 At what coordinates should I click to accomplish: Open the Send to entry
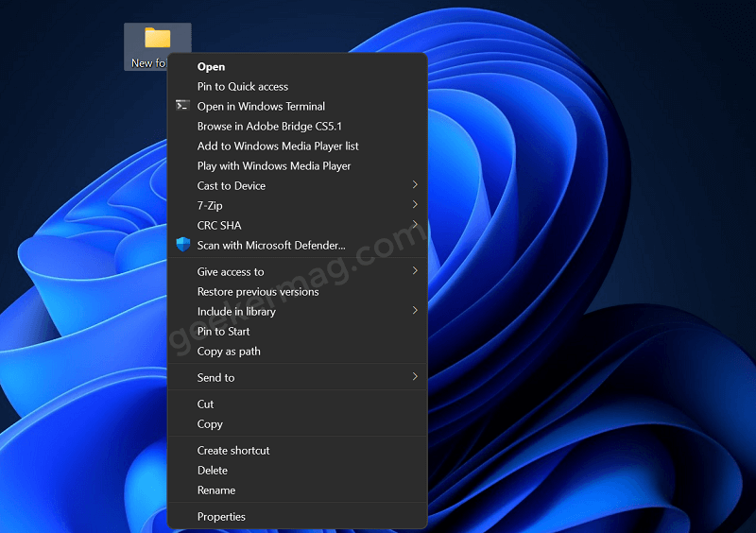[297, 377]
